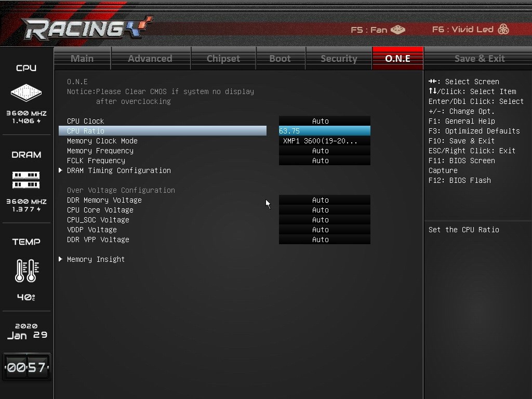Switch to the Save & Exit tab

pyautogui.click(x=480, y=58)
